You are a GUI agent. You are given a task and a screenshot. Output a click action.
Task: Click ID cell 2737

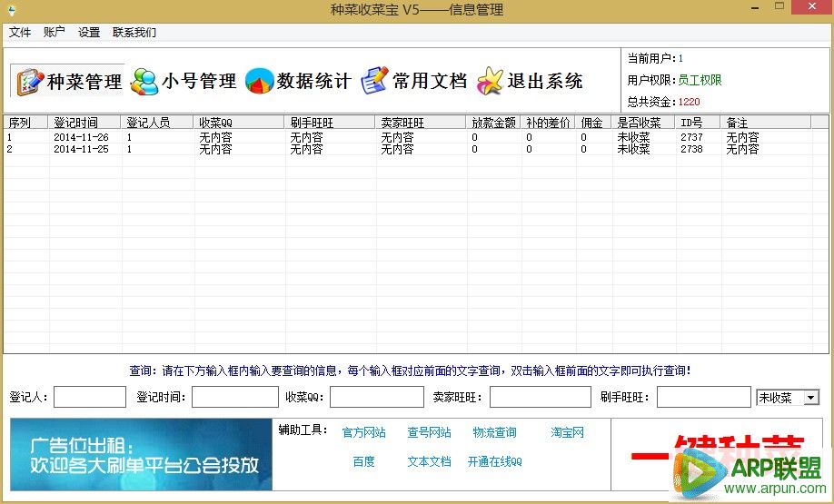pos(691,137)
